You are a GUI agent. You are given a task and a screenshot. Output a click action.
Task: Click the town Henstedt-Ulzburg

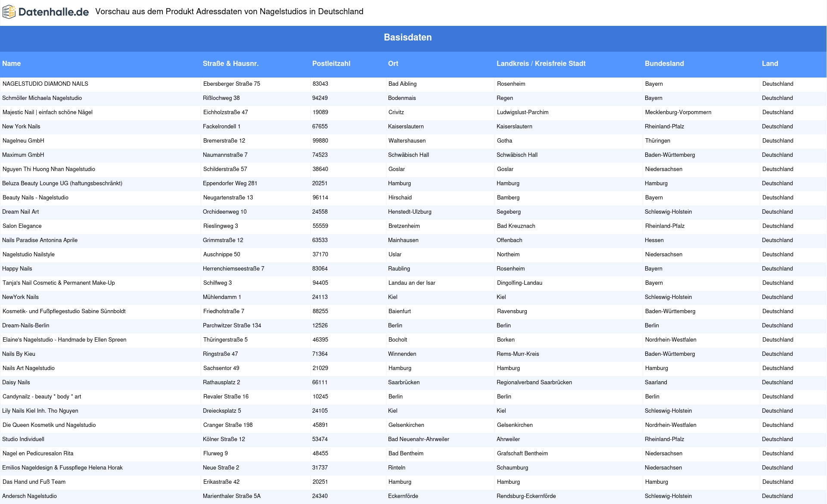410,212
